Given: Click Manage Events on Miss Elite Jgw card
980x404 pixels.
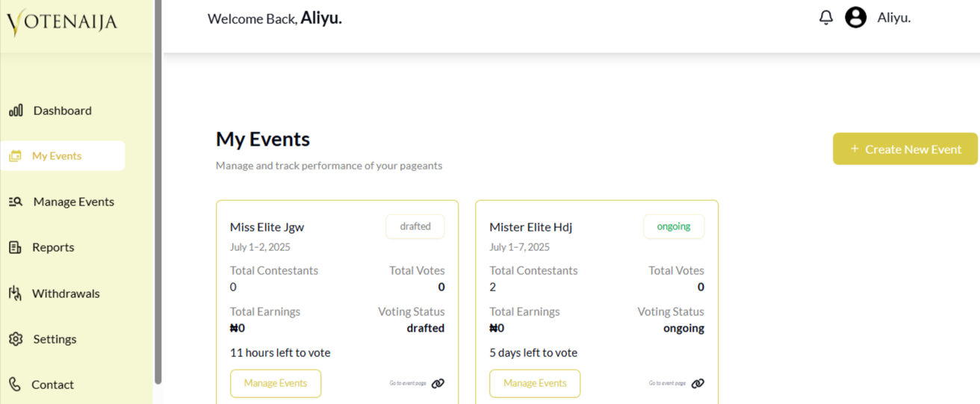Looking at the screenshot, I should coord(276,383).
